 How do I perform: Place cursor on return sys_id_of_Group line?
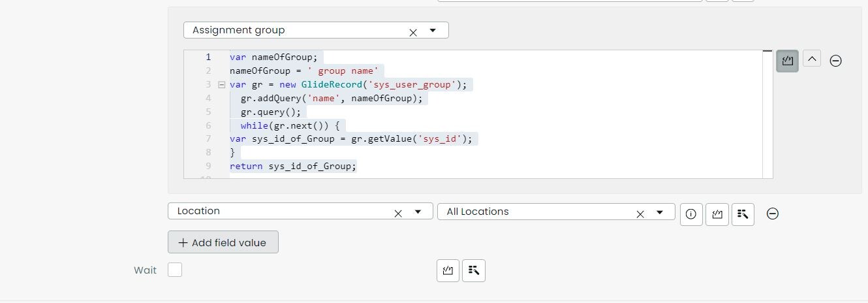tap(293, 166)
